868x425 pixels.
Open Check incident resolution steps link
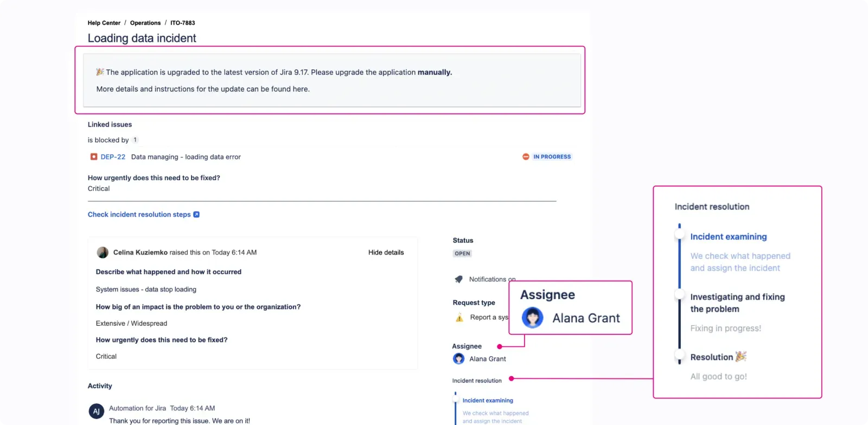point(139,214)
